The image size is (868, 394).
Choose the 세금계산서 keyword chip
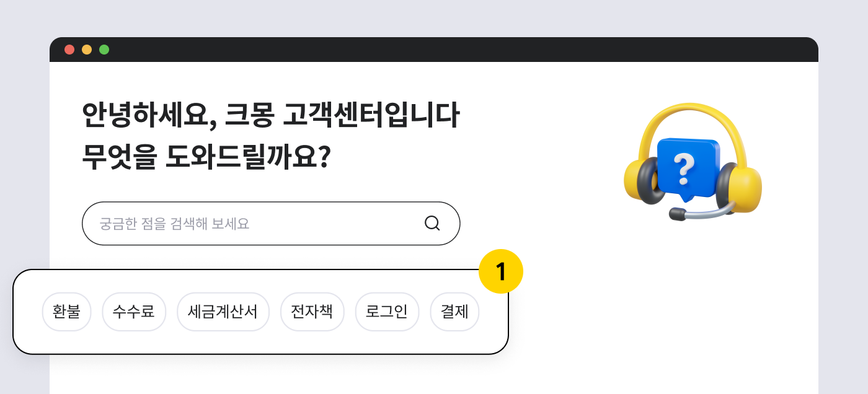pos(223,312)
